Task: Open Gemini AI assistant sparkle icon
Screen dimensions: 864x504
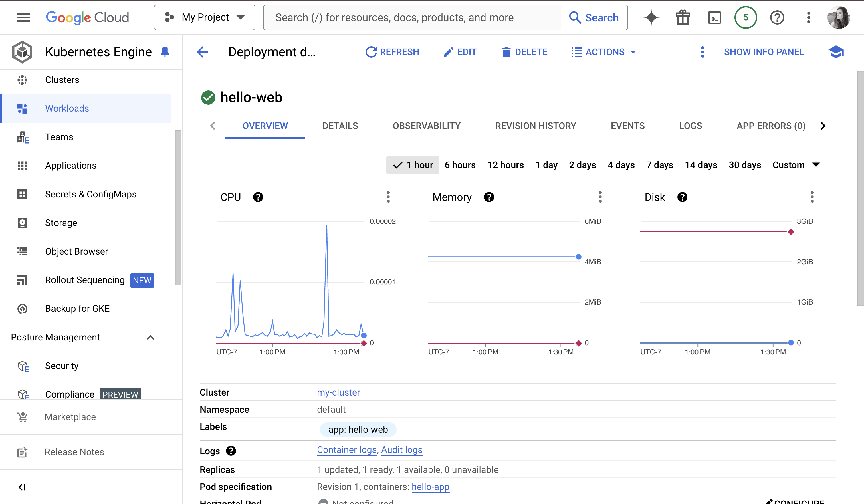Action: [651, 17]
